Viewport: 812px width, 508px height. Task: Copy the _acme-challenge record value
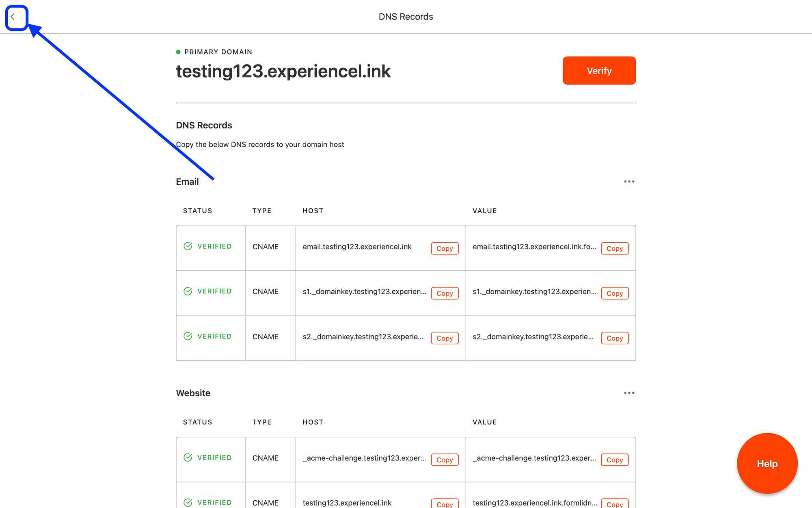point(614,460)
